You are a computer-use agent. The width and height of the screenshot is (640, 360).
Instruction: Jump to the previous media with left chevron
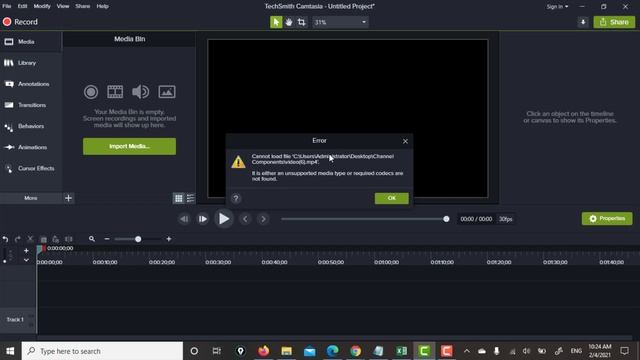[245, 219]
